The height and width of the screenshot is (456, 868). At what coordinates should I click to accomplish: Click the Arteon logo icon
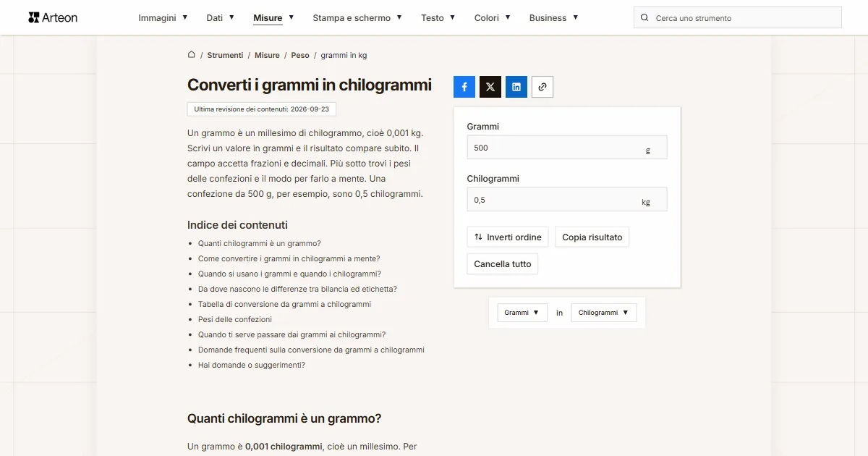(x=33, y=17)
